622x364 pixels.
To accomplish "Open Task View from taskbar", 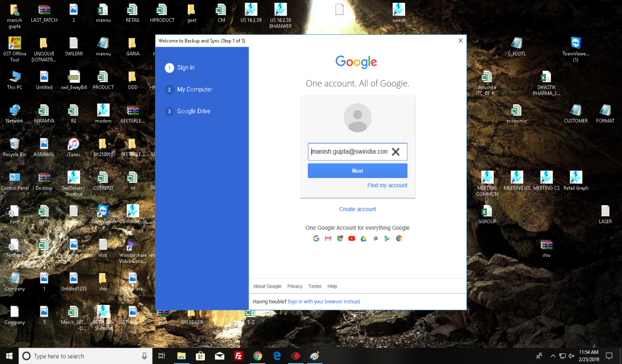I will (x=161, y=356).
